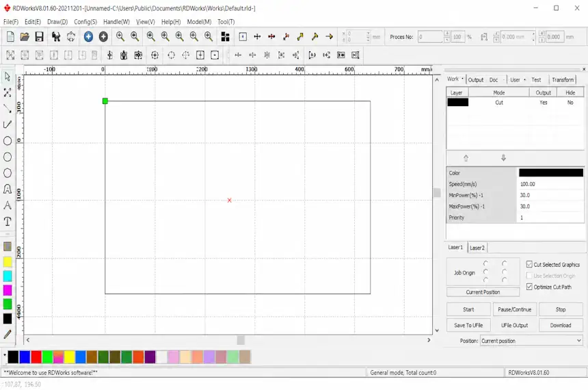Click the pencil icon in left toolbar

click(x=8, y=334)
